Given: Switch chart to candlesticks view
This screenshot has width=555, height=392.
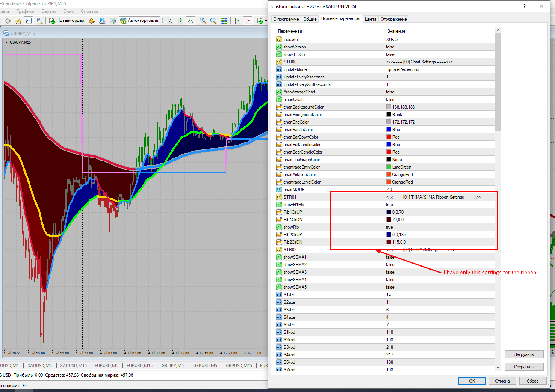Looking at the screenshot, I should 180,21.
